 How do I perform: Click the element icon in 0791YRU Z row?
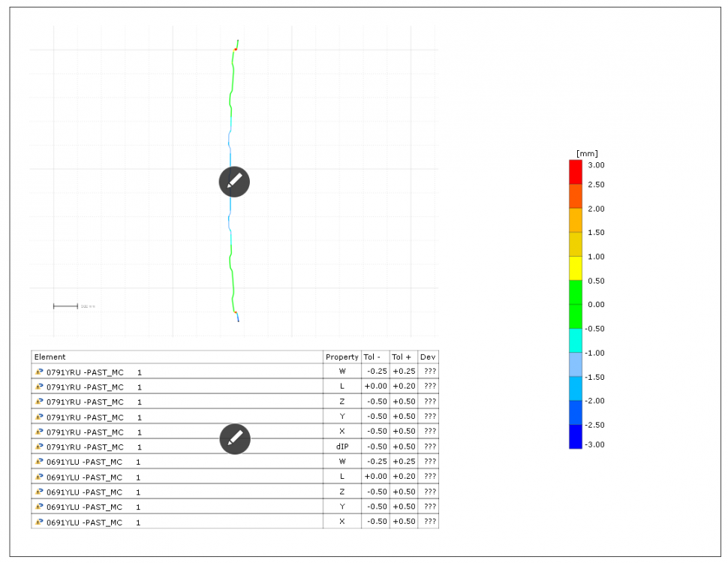pos(39,402)
